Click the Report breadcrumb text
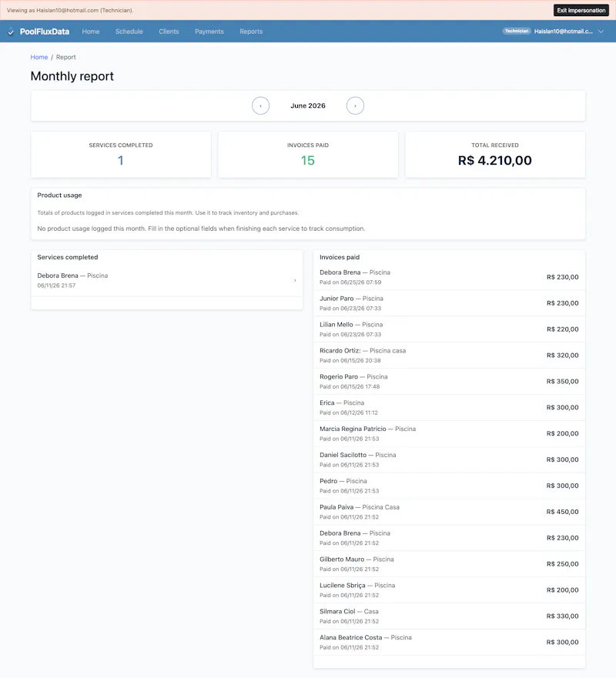 (x=65, y=57)
